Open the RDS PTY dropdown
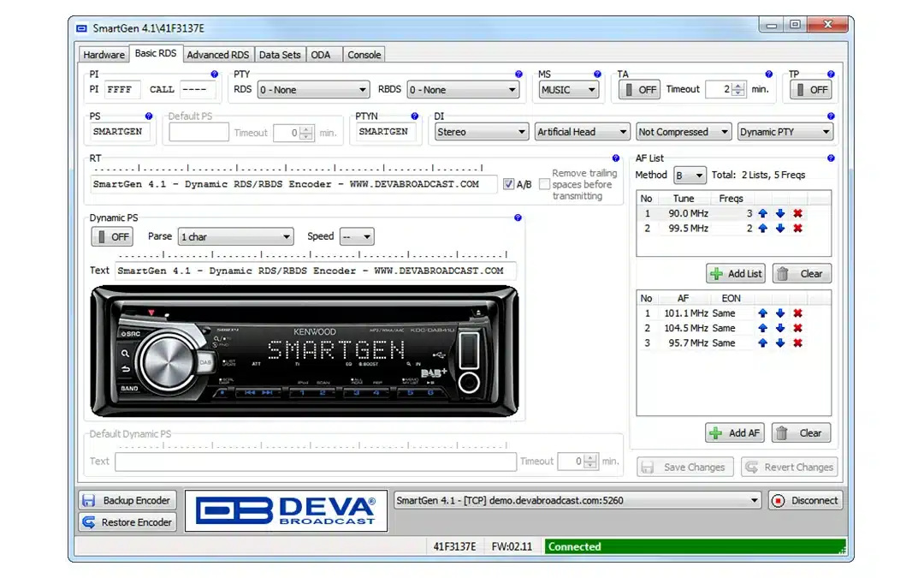The height and width of the screenshot is (578, 924). (313, 90)
